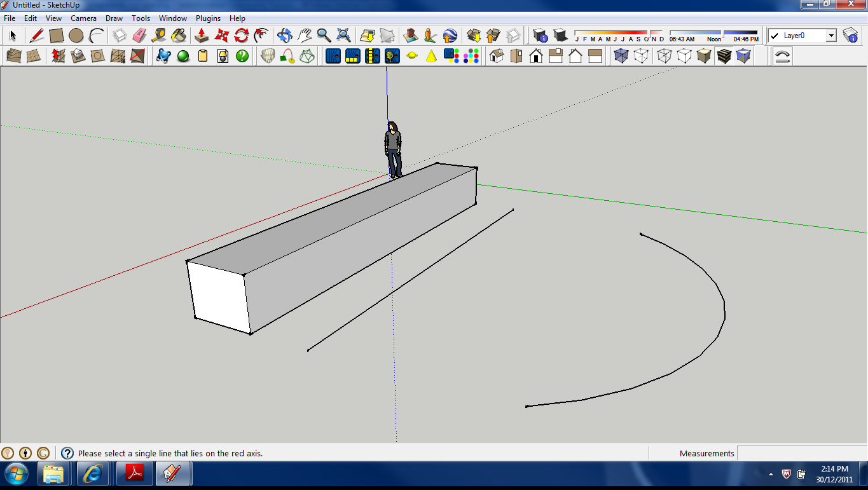The height and width of the screenshot is (490, 868).
Task: Choose the Move tool with red arrows
Action: (x=221, y=36)
